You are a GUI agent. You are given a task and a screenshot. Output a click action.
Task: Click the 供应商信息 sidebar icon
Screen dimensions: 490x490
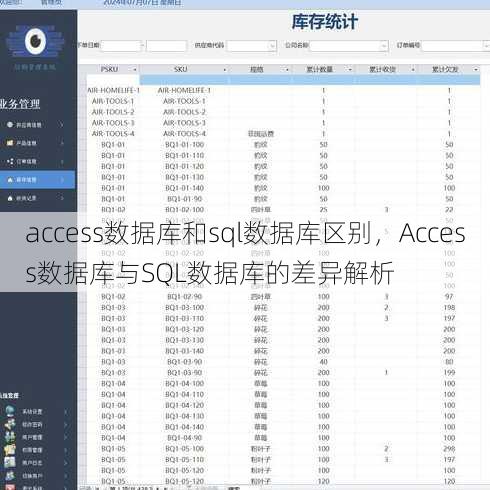(10, 125)
